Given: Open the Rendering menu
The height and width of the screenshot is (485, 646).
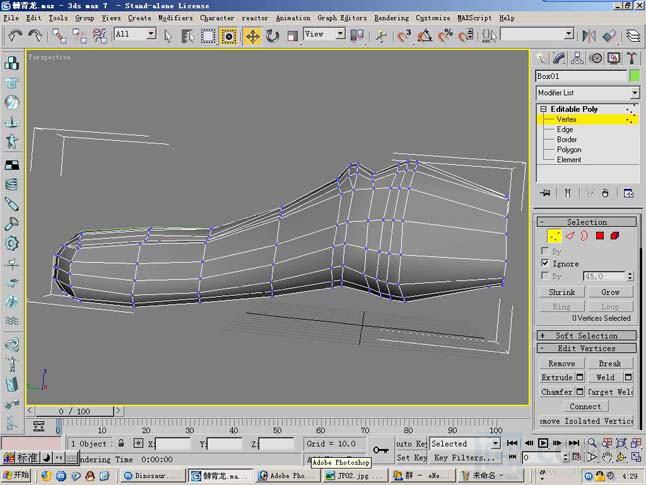Looking at the screenshot, I should point(391,18).
